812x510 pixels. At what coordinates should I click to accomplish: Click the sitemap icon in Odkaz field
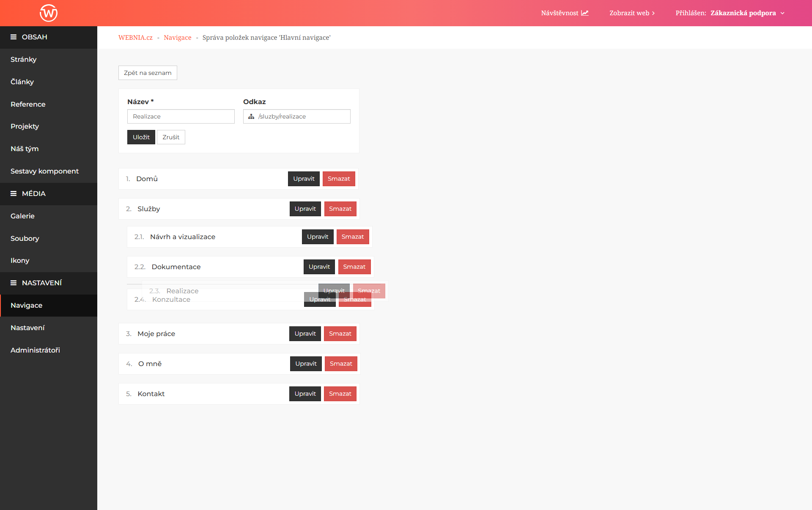click(x=251, y=116)
